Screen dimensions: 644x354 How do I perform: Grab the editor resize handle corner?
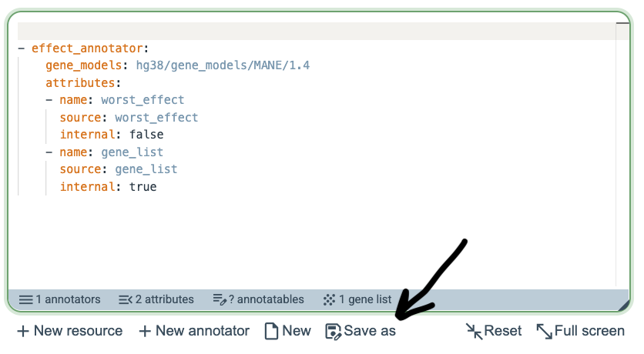click(x=623, y=305)
